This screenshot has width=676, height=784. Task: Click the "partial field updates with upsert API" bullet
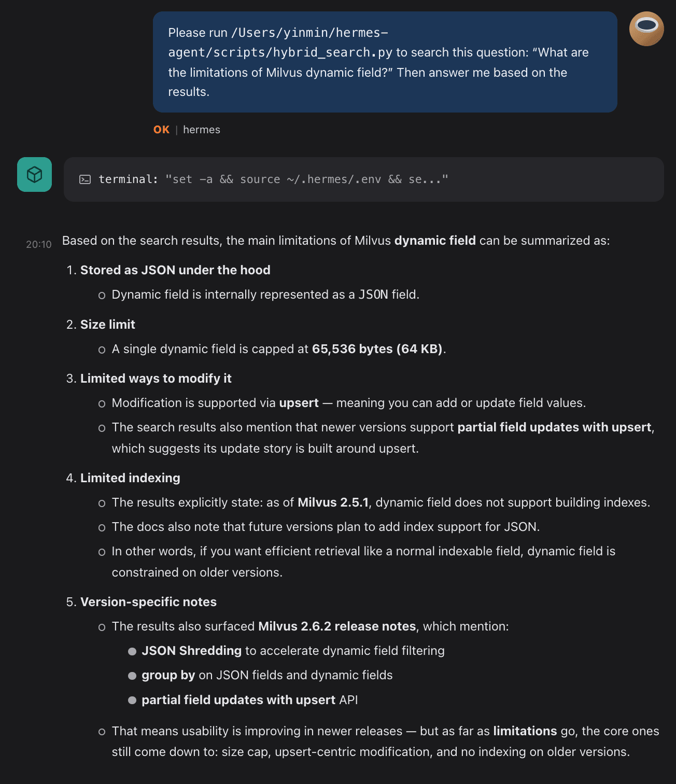pos(249,700)
